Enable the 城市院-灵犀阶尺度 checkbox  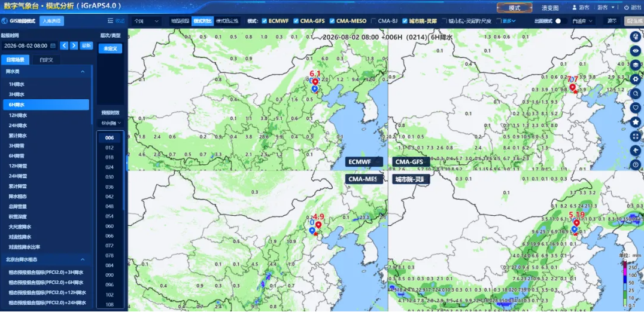click(x=444, y=21)
